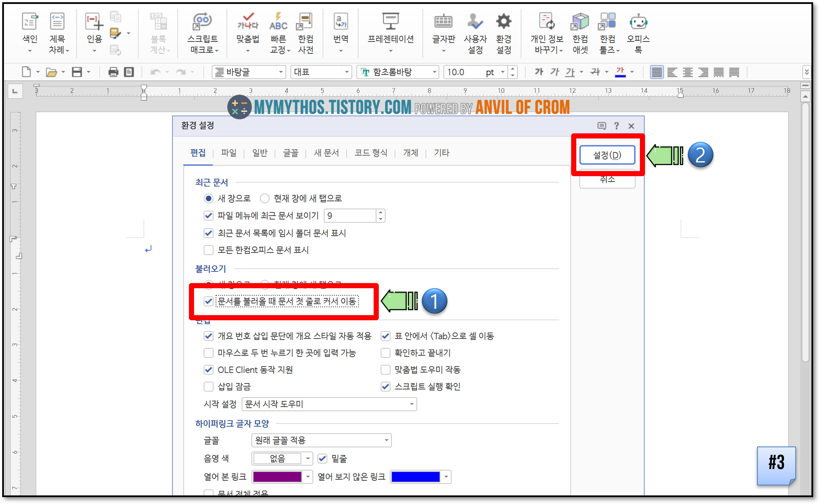820x504 pixels.
Task: Expand the 시작 설정 문서 시작 도우미 dropdown
Action: click(412, 404)
